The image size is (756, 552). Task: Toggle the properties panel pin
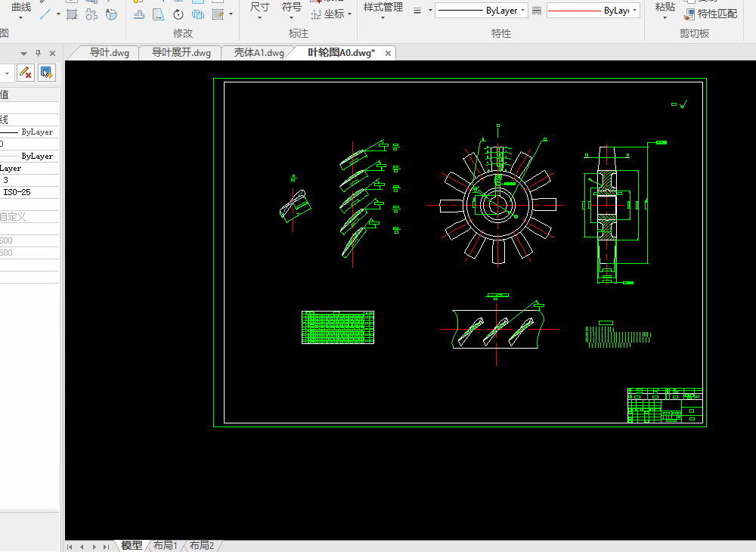click(x=38, y=54)
